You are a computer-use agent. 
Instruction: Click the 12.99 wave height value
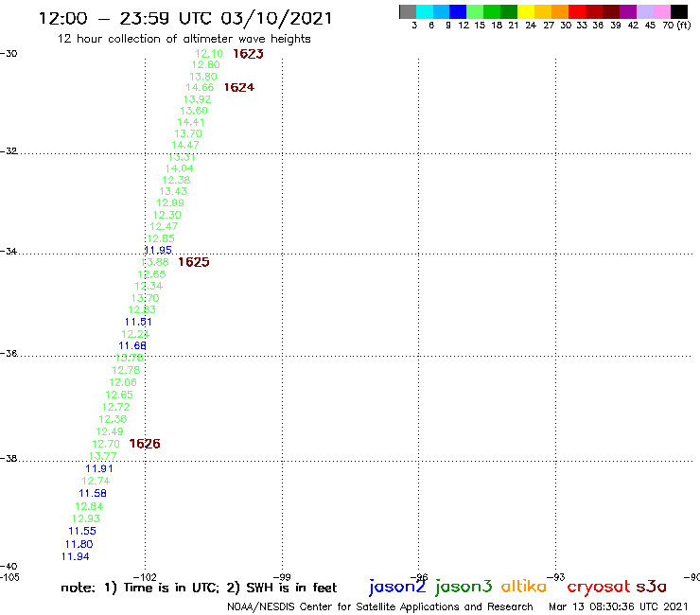coord(170,202)
